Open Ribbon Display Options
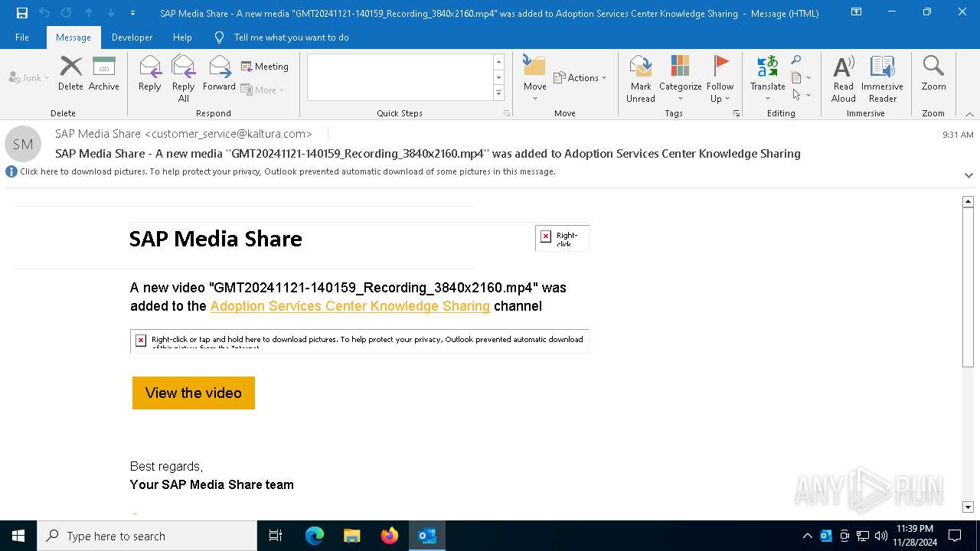Image resolution: width=980 pixels, height=551 pixels. [856, 13]
